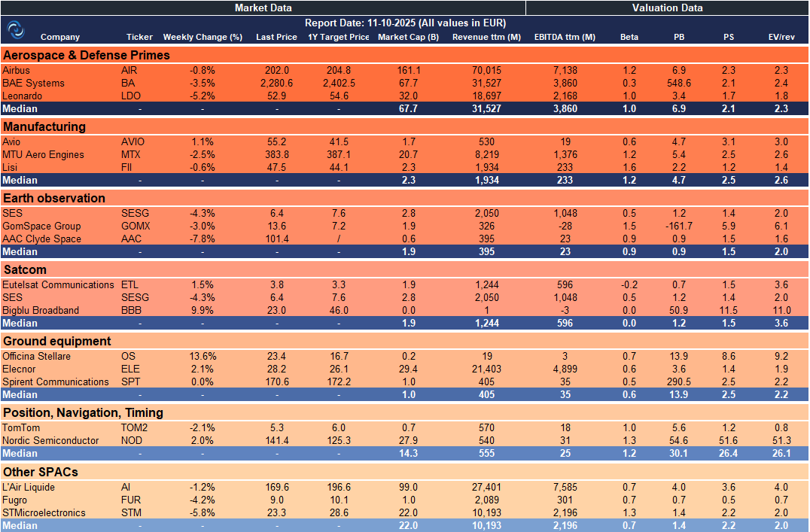Click the Eutelsat Communications company name
This screenshot has width=810, height=532.
58,284
